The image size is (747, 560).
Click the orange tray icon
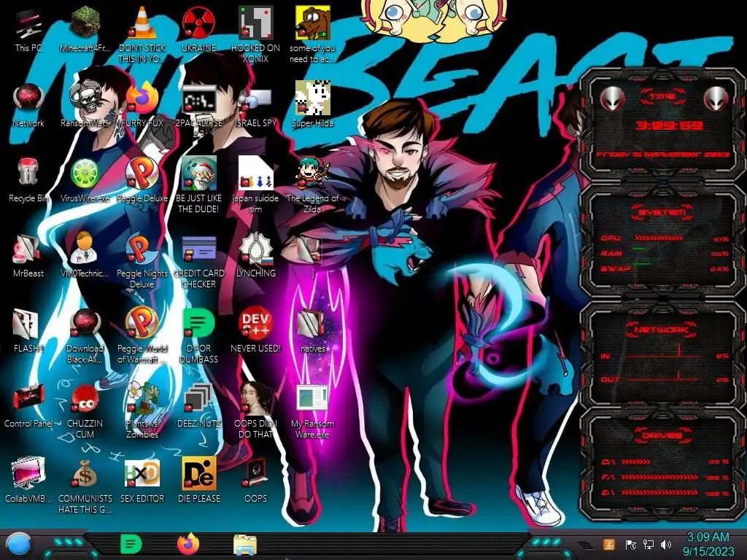tap(608, 544)
